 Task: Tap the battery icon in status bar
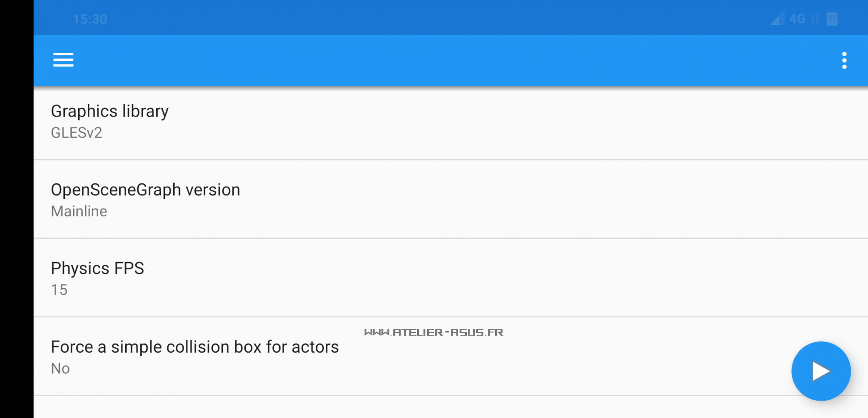pyautogui.click(x=832, y=19)
